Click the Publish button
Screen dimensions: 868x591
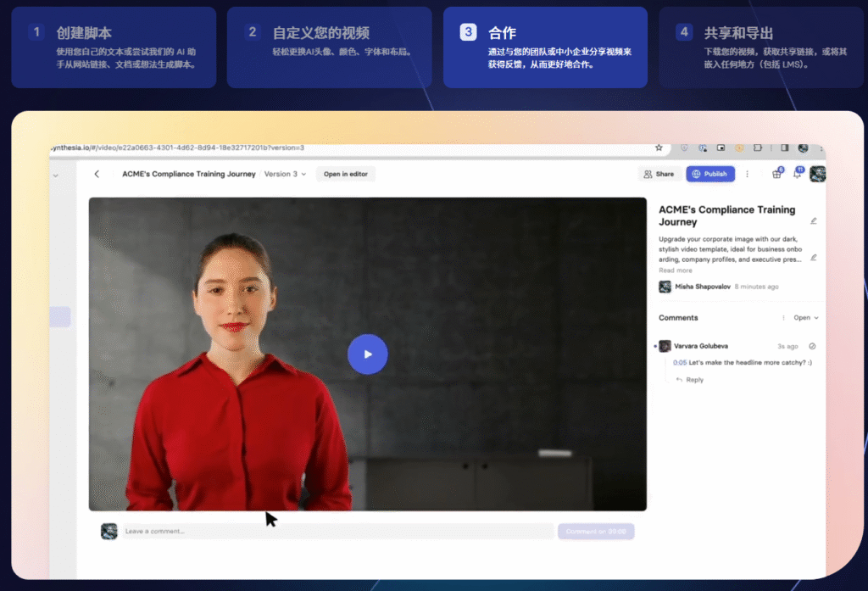(x=710, y=174)
